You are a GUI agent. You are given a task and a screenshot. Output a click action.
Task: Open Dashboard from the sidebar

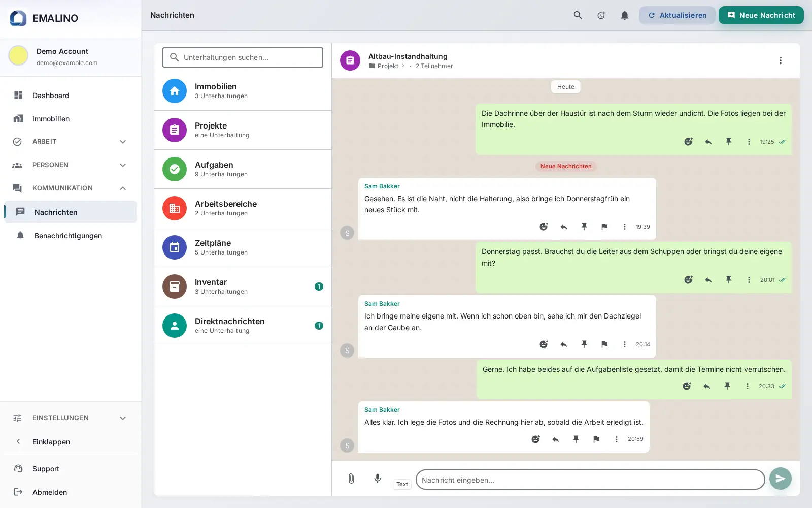coord(71,96)
